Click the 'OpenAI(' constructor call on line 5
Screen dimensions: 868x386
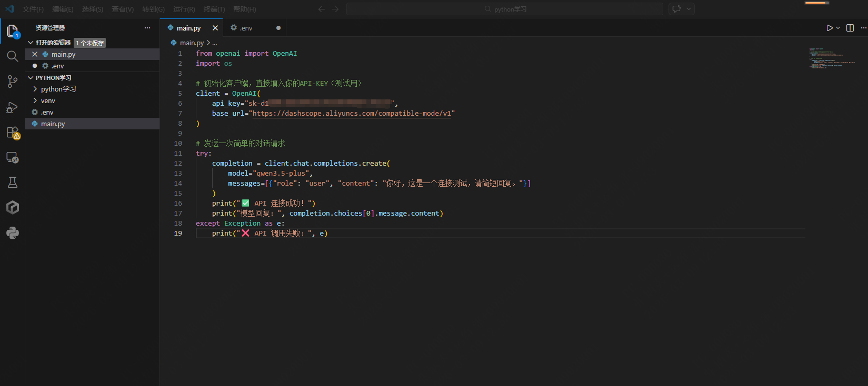point(246,93)
